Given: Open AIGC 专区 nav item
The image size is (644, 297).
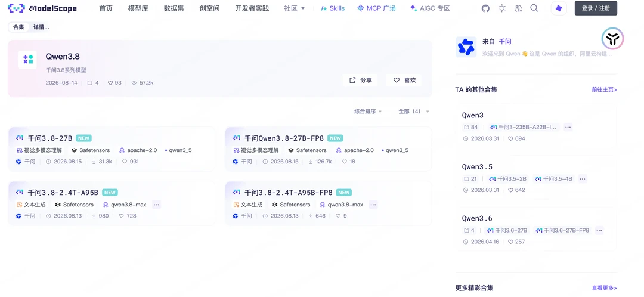Looking at the screenshot, I should click(x=429, y=8).
